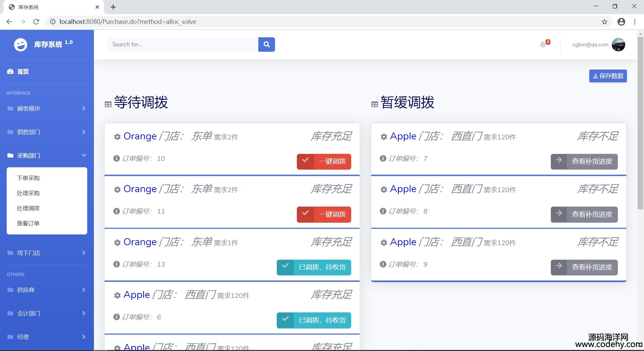
Task: Click 查看补货进度 for order 8
Action: (584, 214)
